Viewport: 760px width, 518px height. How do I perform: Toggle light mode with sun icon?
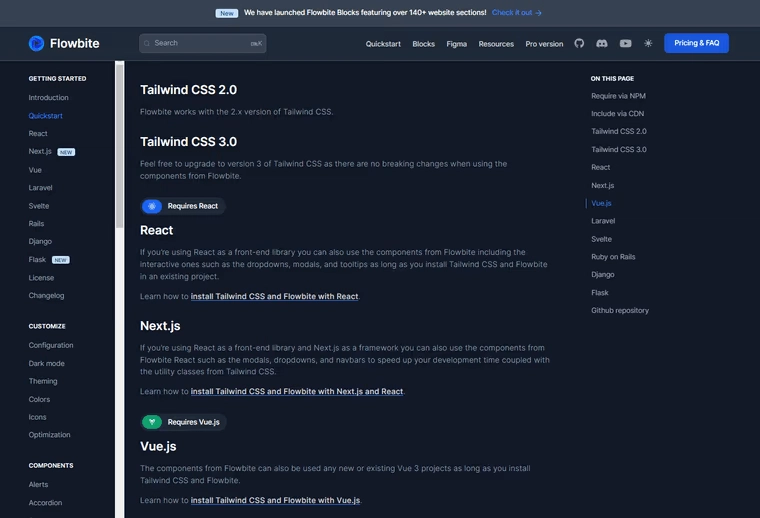pos(648,44)
